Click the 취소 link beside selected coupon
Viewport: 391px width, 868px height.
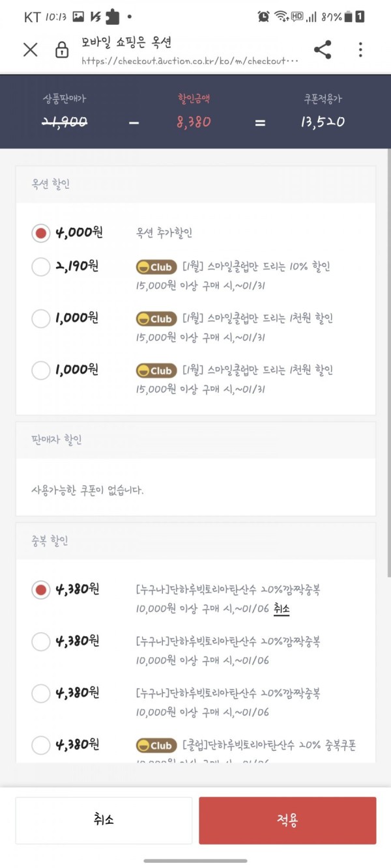282,609
